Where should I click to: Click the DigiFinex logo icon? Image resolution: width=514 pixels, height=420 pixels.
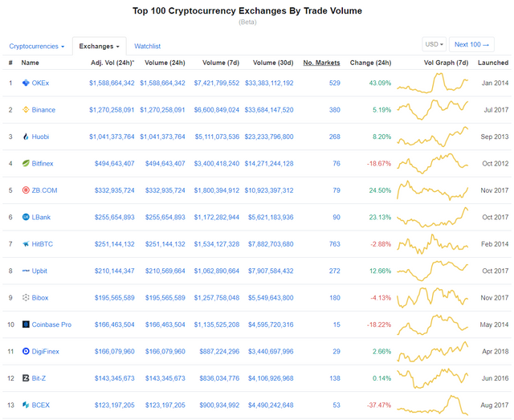click(26, 352)
